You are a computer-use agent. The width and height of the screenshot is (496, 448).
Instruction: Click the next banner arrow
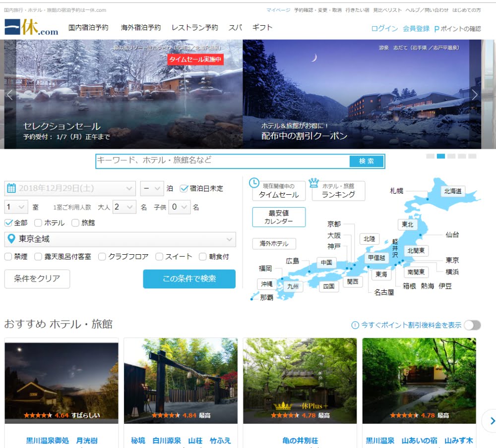(475, 95)
